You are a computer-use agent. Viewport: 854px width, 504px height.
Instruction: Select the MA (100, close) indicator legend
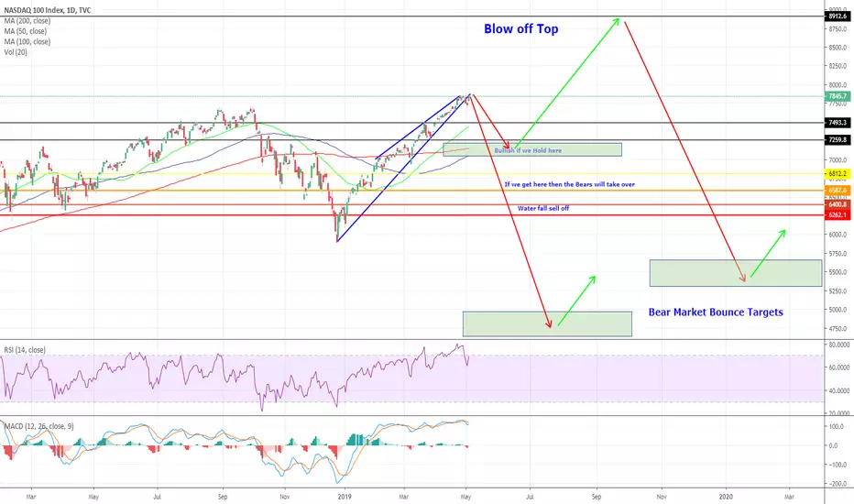(27, 41)
